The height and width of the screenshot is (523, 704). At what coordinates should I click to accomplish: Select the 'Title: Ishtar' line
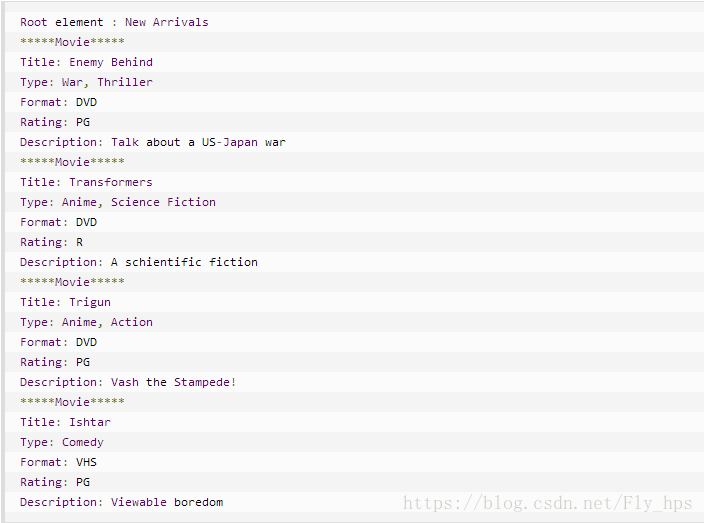point(65,422)
